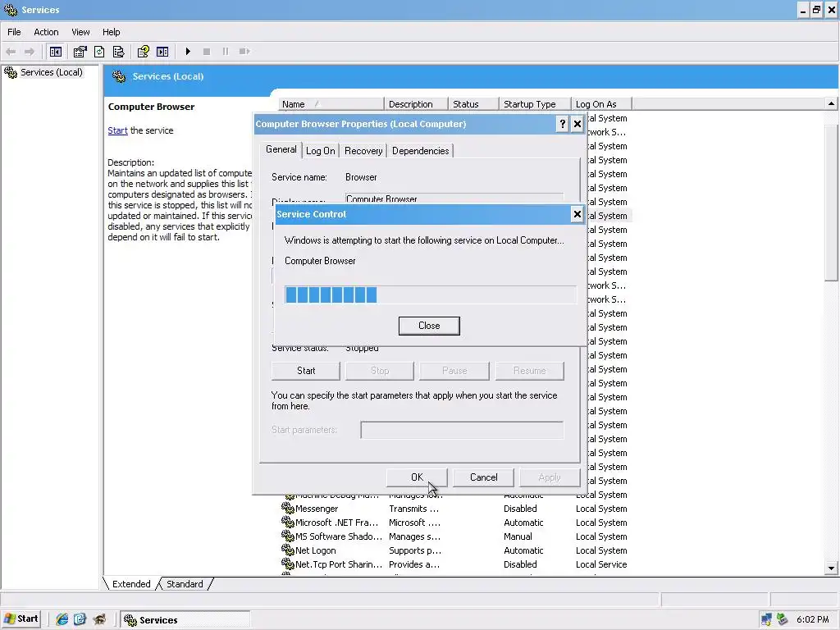
Task: Click the Back arrow in the toolbar
Action: [x=11, y=52]
